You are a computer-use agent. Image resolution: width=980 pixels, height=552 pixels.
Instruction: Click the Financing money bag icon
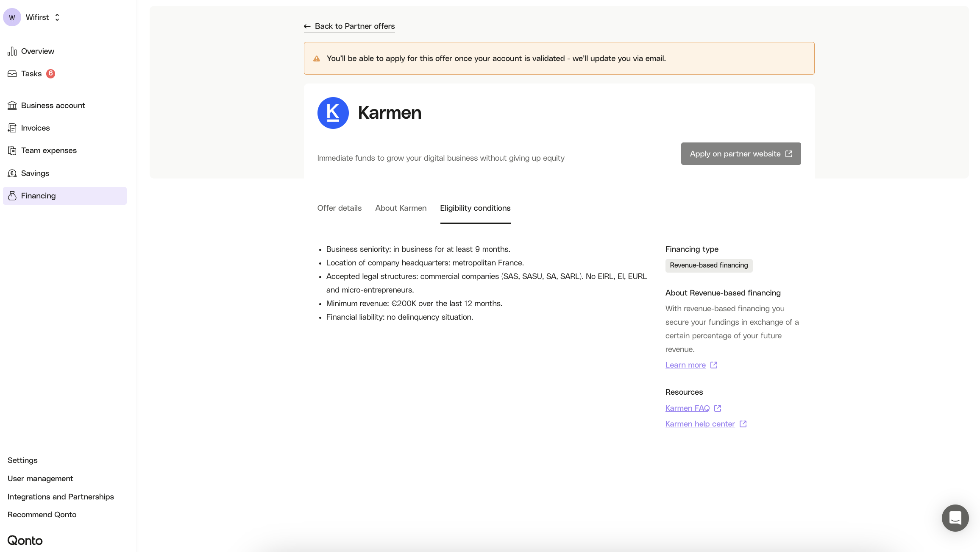(12, 196)
